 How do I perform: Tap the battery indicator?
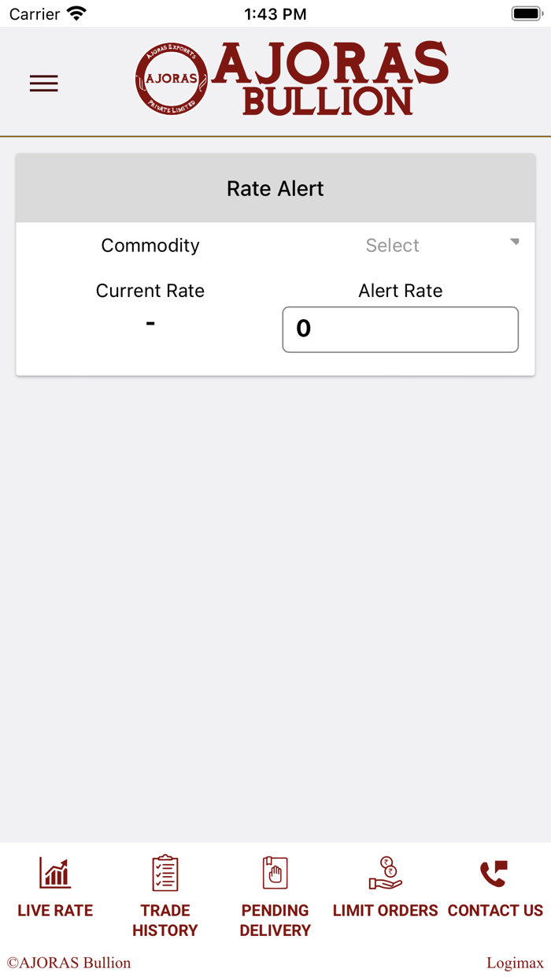pyautogui.click(x=527, y=13)
